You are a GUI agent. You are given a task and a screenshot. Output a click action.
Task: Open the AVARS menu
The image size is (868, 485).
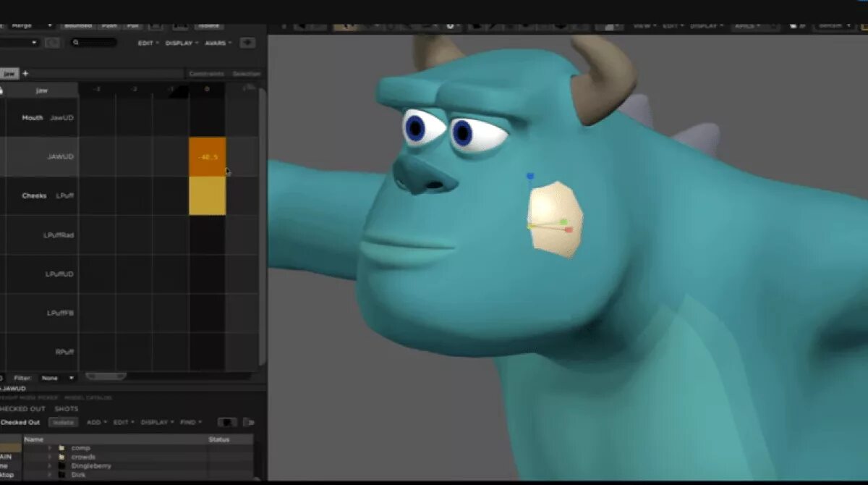(218, 43)
